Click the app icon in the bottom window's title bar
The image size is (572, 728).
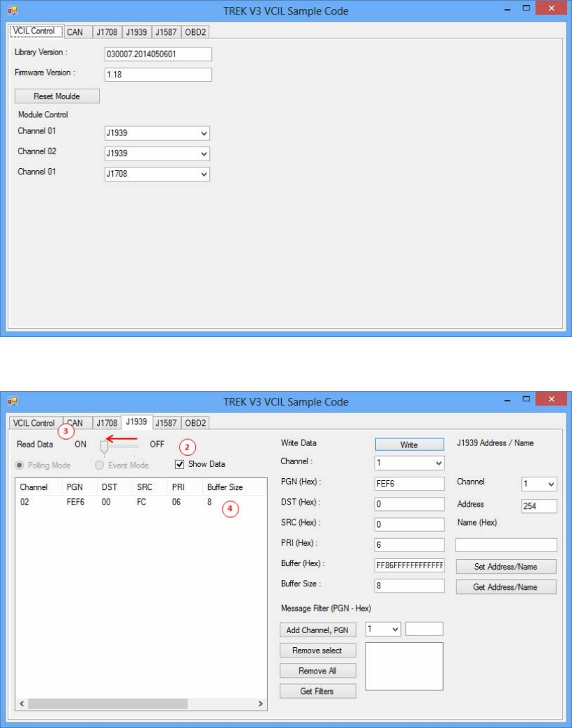(x=12, y=401)
